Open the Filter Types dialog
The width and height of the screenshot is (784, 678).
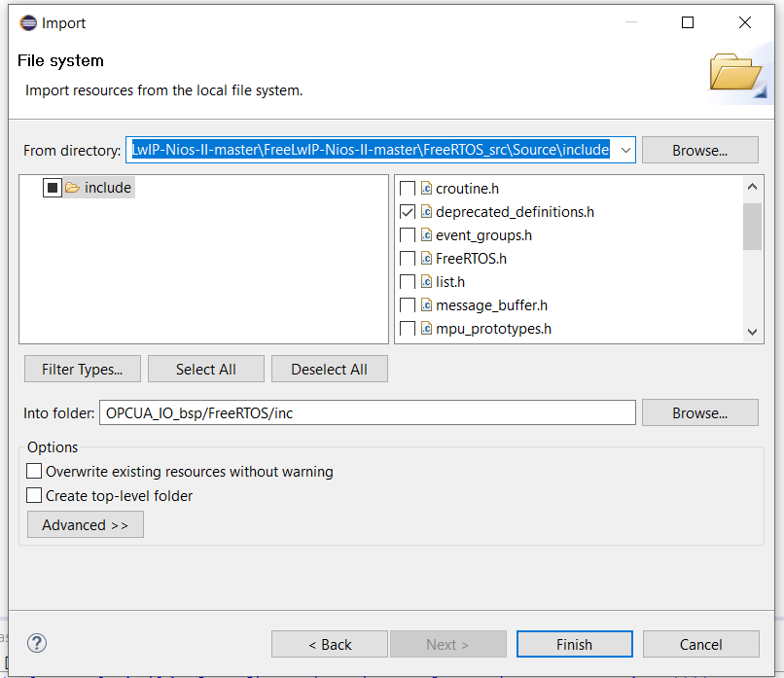82,370
